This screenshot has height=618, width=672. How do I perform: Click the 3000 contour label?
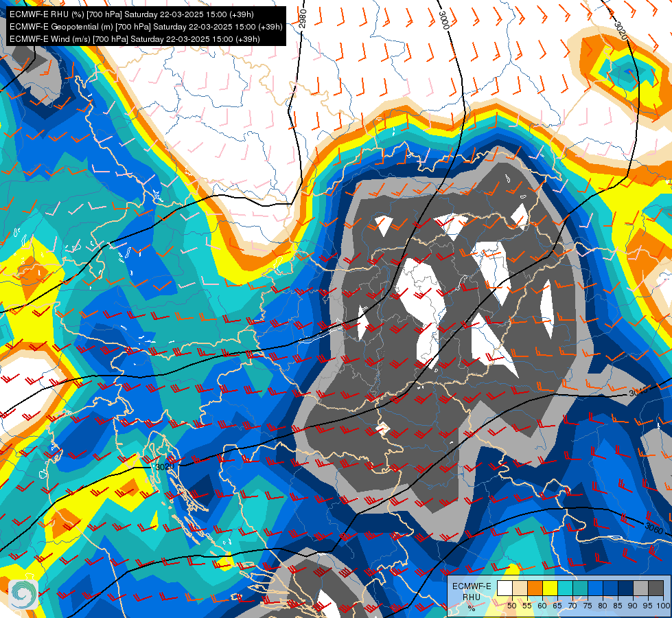(x=444, y=20)
